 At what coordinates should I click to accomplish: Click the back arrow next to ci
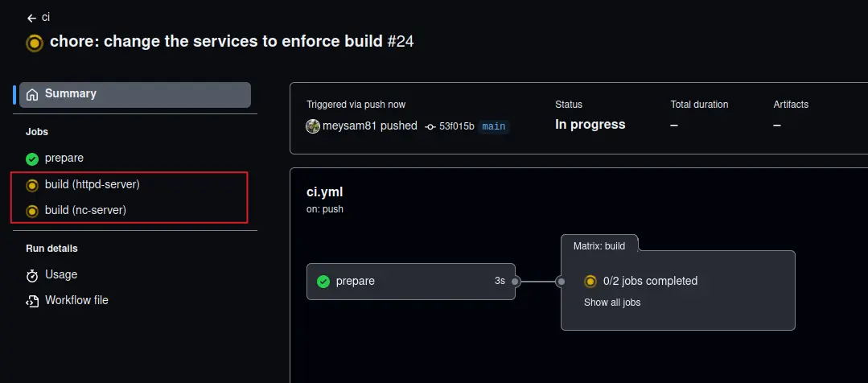pyautogui.click(x=31, y=18)
